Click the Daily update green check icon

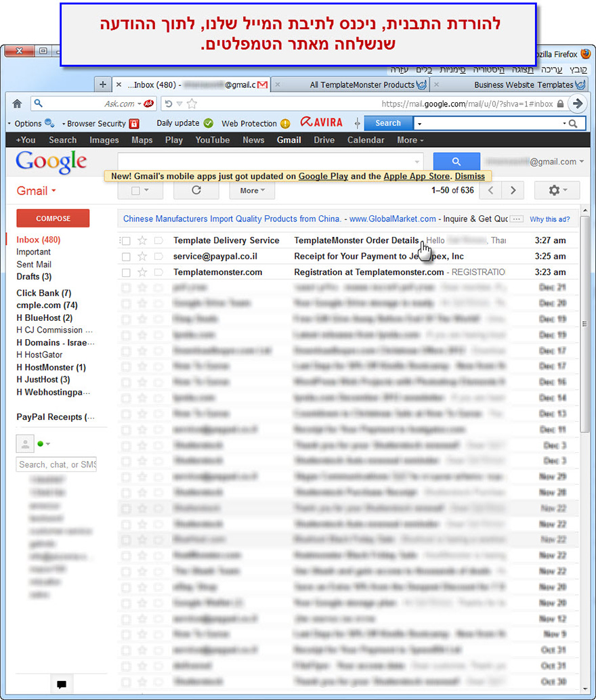click(208, 123)
